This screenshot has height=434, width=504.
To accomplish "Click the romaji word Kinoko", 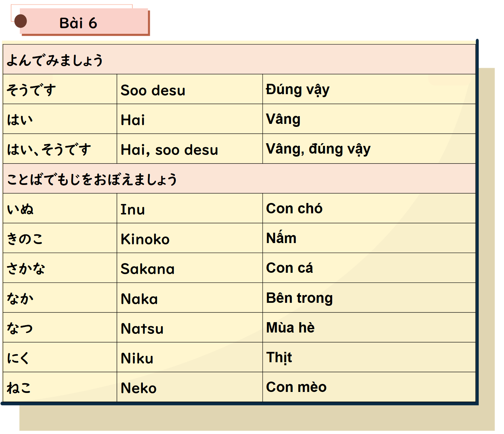I will [x=145, y=239].
